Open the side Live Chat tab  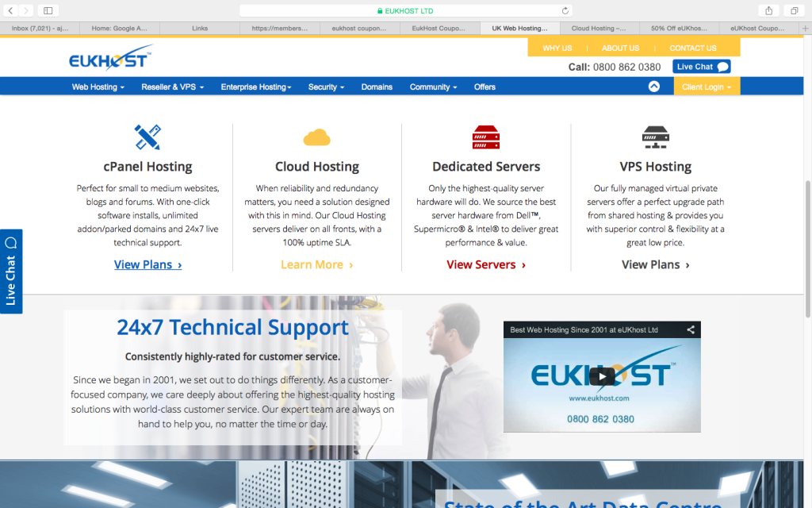[11, 271]
